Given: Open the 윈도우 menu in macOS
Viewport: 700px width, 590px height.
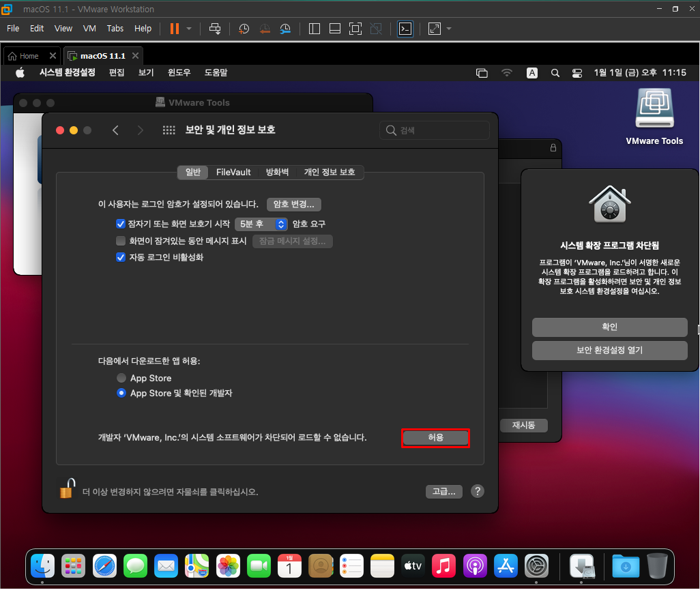Looking at the screenshot, I should [179, 72].
